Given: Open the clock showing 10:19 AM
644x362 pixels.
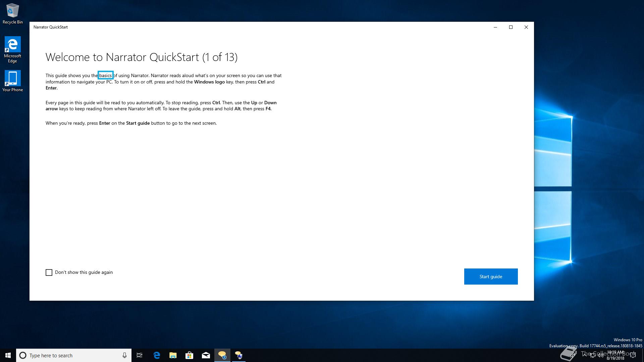Looking at the screenshot, I should pyautogui.click(x=615, y=355).
